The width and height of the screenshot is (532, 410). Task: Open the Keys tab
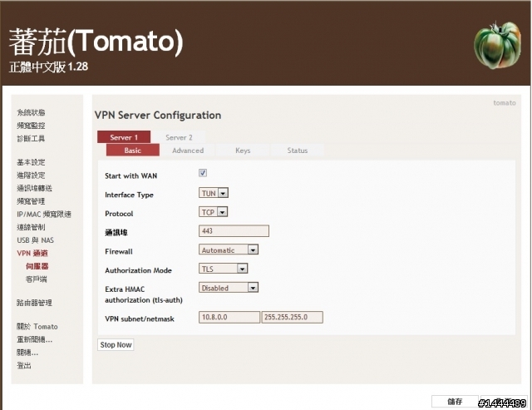(243, 150)
